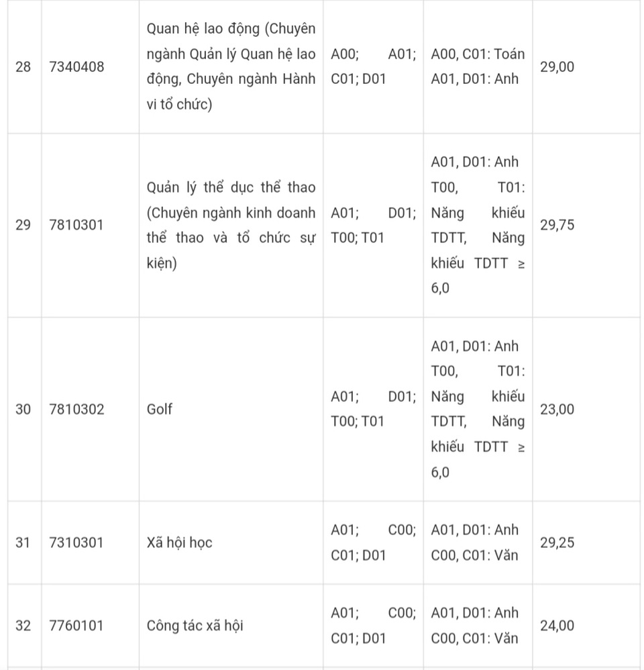
Task: Click the score 29,25
Action: (x=557, y=542)
